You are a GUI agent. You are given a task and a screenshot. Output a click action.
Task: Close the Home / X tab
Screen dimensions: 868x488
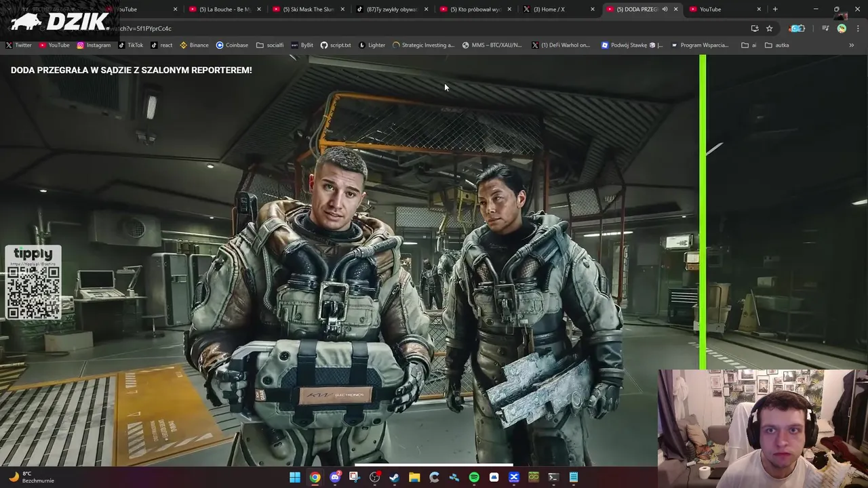(593, 9)
